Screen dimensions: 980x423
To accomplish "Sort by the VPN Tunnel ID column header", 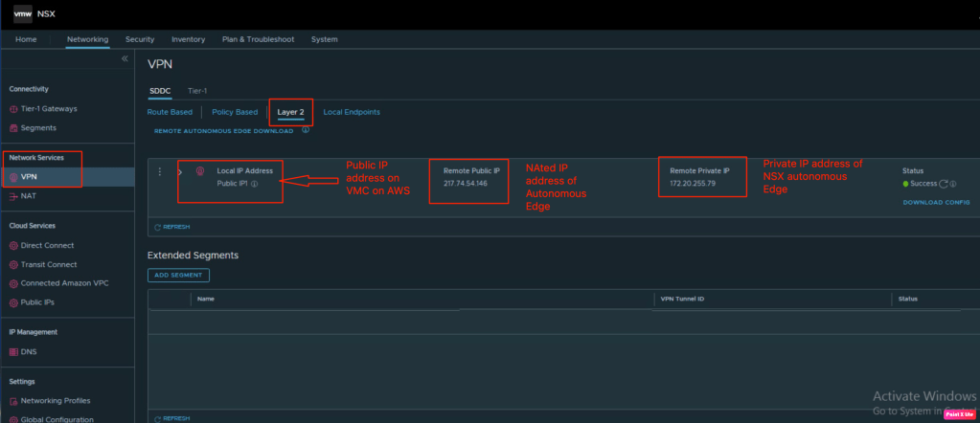I will 682,299.
